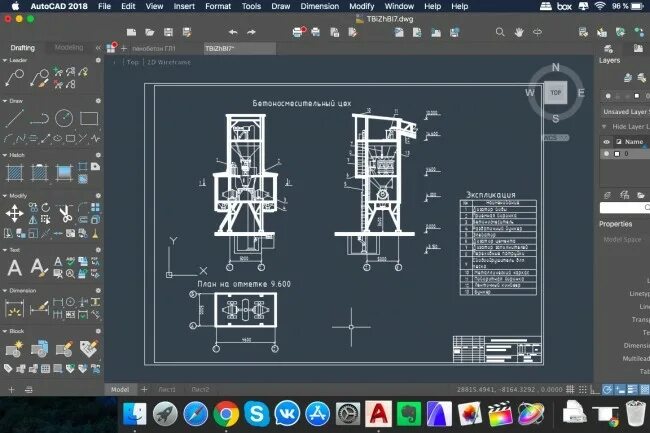Viewport: 650px width, 433px height.
Task: Click the TOP face of ViewCube
Action: [555, 93]
